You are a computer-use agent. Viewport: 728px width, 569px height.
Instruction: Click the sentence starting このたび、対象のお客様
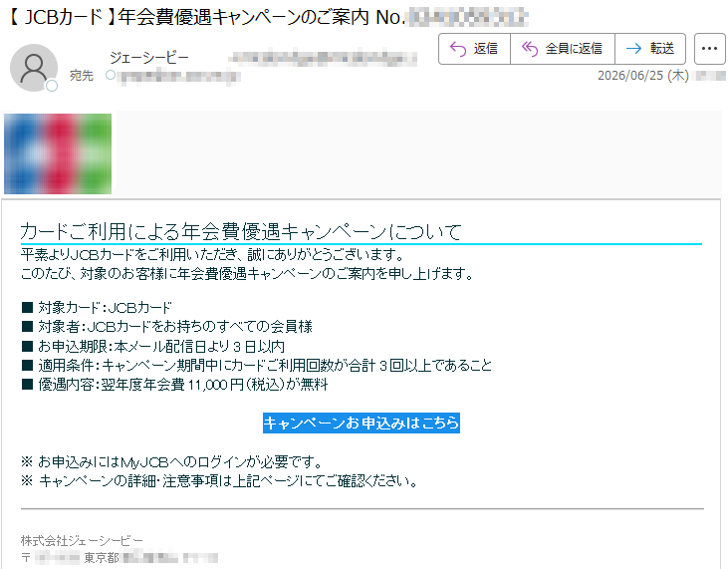tap(247, 274)
